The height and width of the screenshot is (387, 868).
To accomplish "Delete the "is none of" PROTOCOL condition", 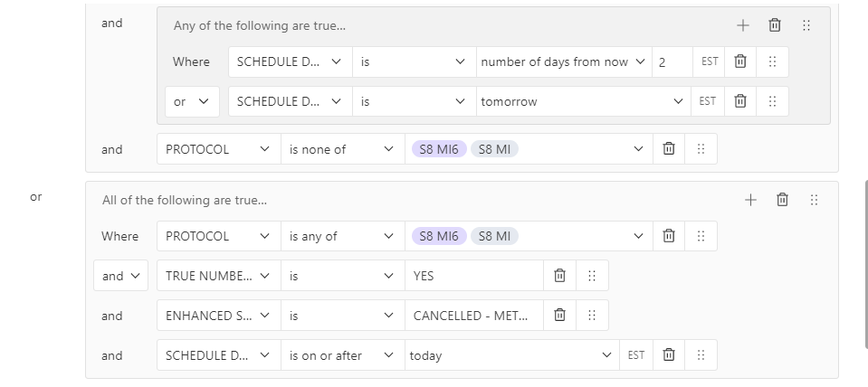I will pos(669,148).
